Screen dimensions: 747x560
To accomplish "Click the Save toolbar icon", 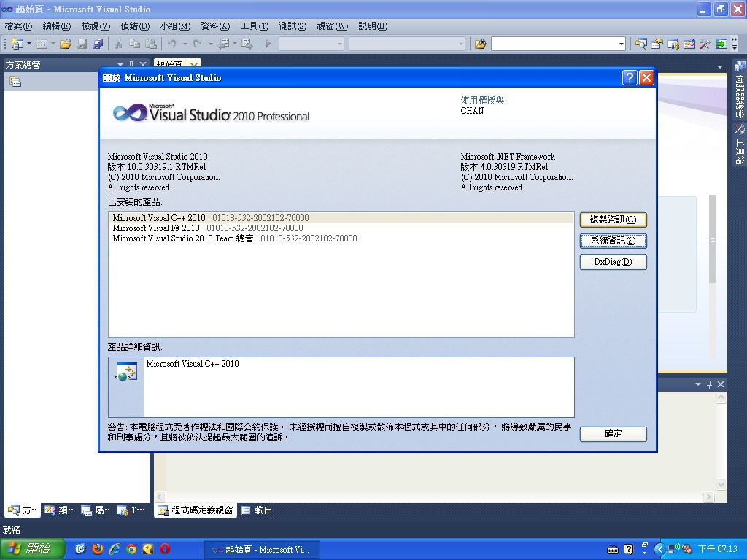I will click(82, 44).
